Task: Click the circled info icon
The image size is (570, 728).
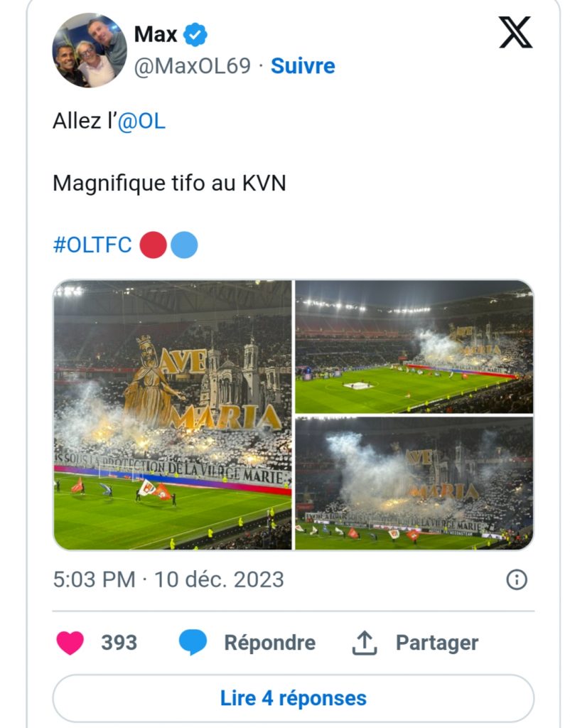Action: pyautogui.click(x=517, y=580)
